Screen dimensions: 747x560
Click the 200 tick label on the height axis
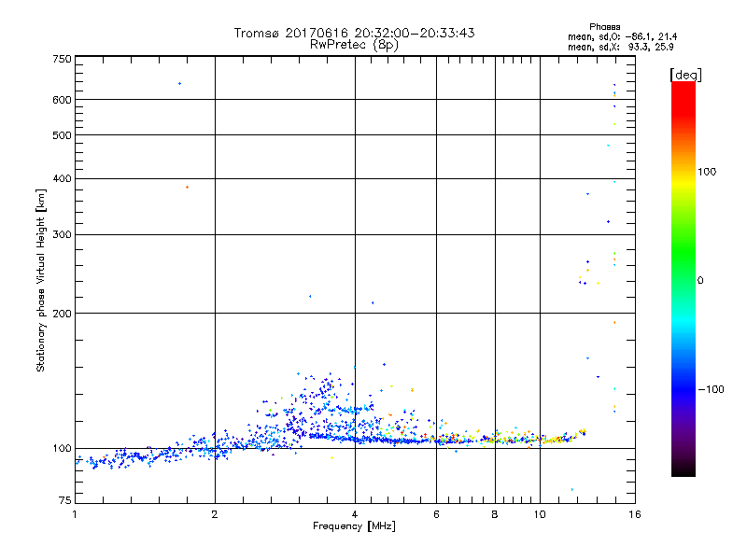[x=62, y=314]
